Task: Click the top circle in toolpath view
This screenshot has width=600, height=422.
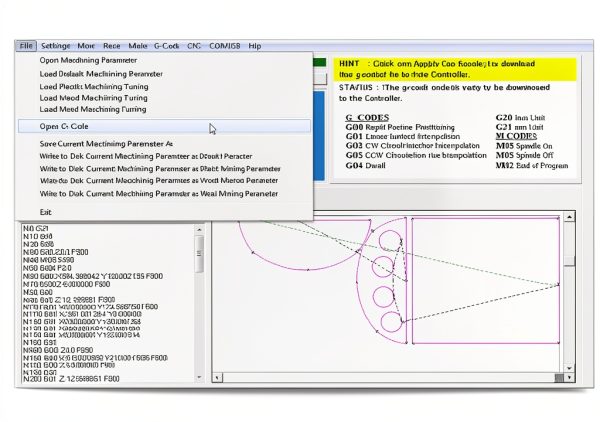Action: (x=390, y=241)
